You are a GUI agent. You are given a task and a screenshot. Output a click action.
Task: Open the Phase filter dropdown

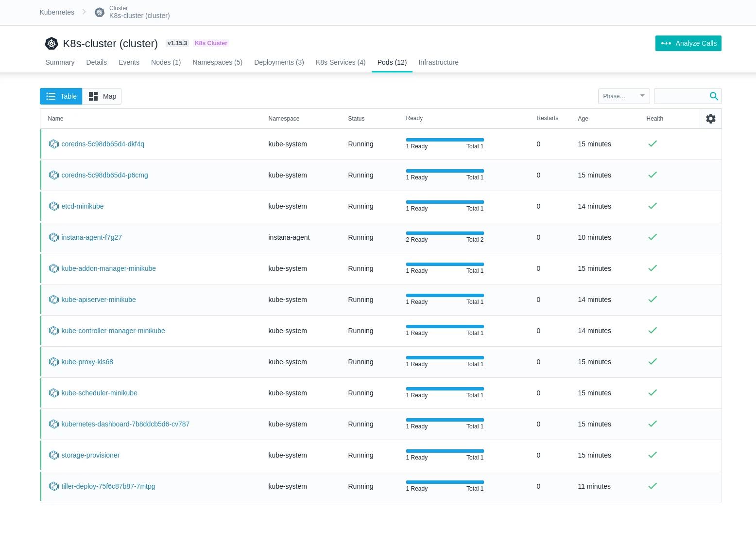click(623, 96)
